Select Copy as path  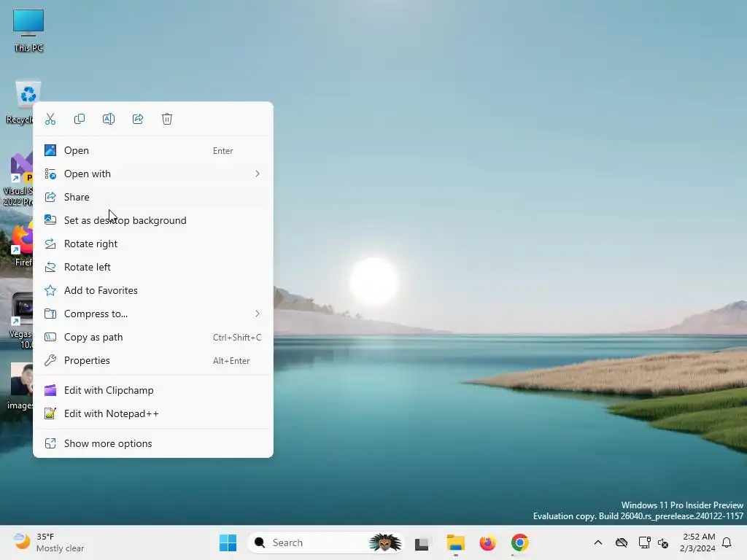tap(153, 337)
